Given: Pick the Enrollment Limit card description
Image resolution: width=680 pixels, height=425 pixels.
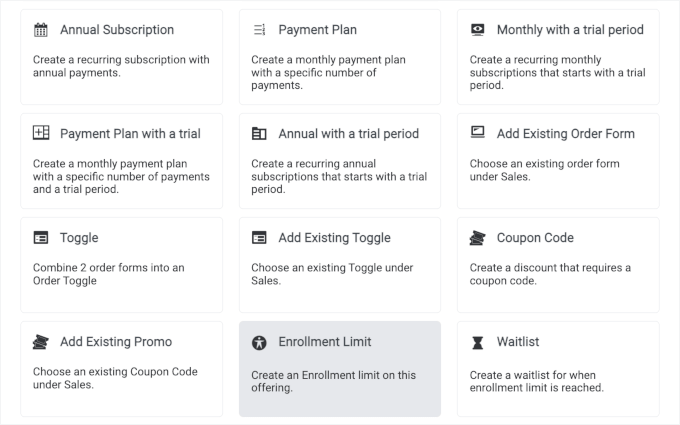Looking at the screenshot, I should pos(333,381).
